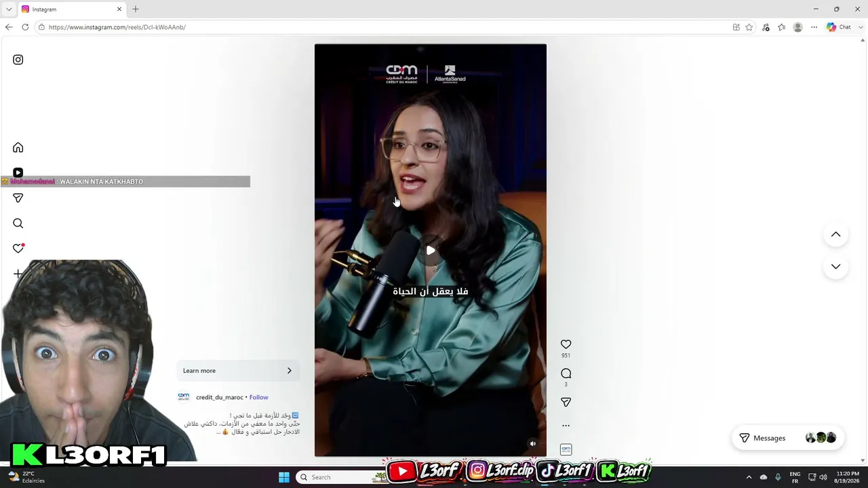Open the taskbar clock and date

(x=848, y=477)
